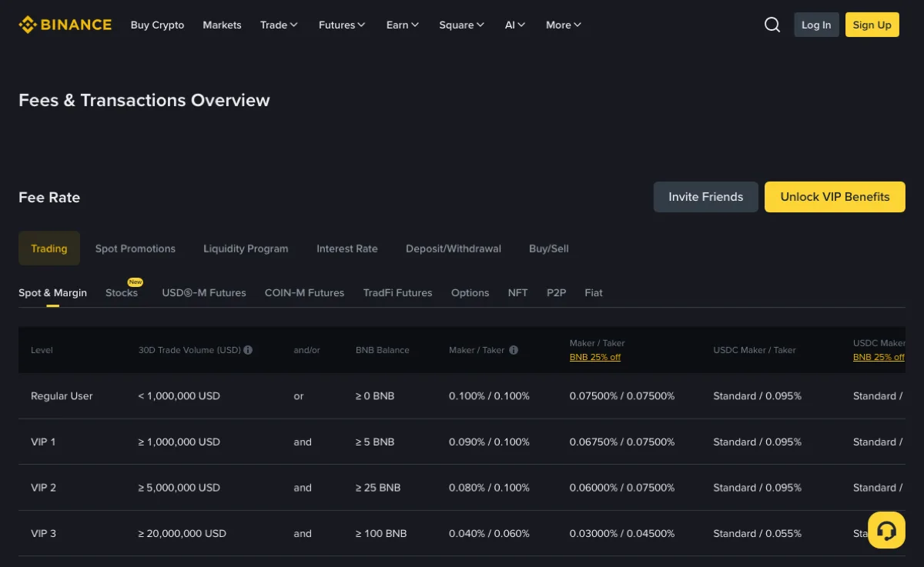Click info icon beside 30D Trade Volume

coord(248,350)
